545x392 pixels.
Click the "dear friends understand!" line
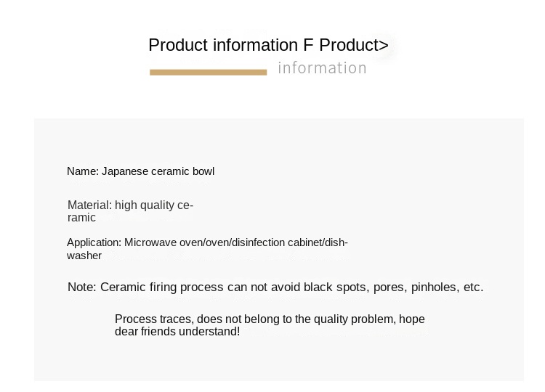tap(177, 332)
